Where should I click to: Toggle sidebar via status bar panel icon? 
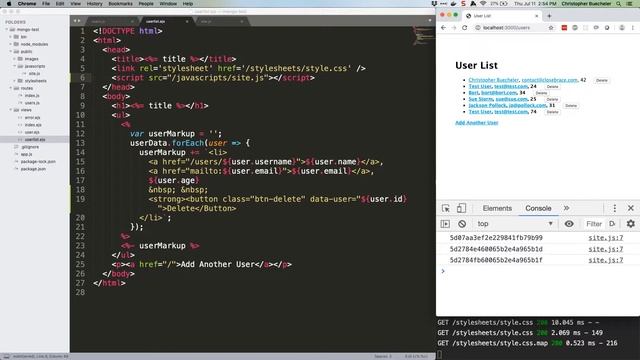(6, 356)
